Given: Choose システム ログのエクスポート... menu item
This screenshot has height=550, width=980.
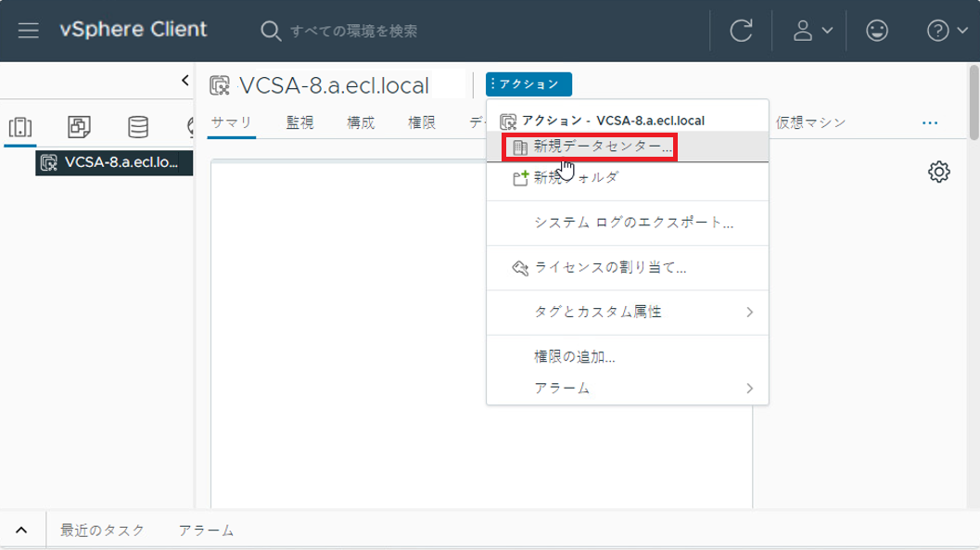Looking at the screenshot, I should [x=628, y=223].
